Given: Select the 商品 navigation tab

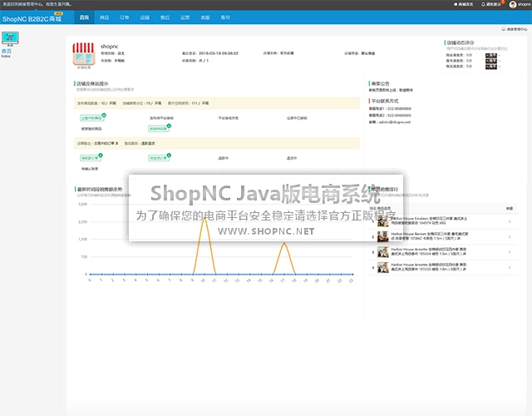Looking at the screenshot, I should tap(104, 17).
